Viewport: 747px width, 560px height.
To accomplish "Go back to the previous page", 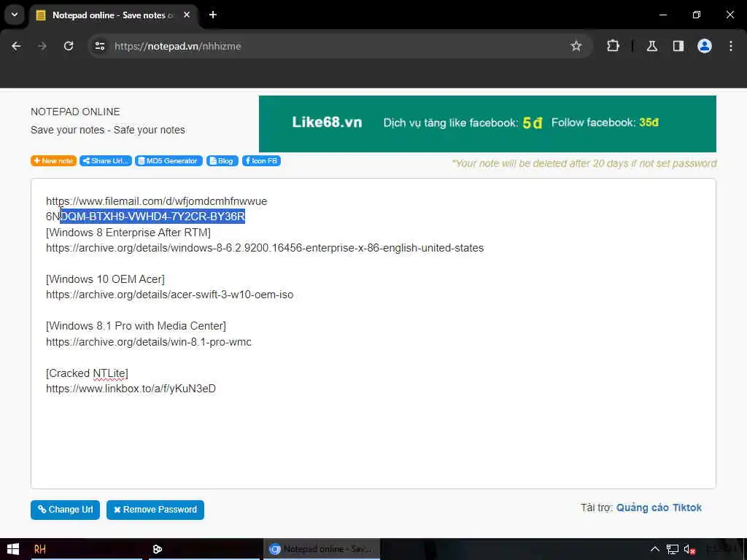I will (x=16, y=46).
